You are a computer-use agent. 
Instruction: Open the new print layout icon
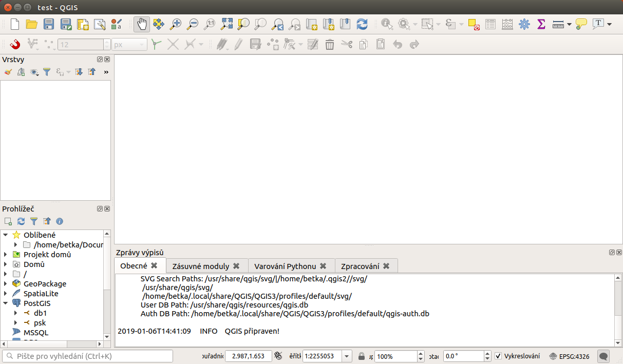[83, 24]
